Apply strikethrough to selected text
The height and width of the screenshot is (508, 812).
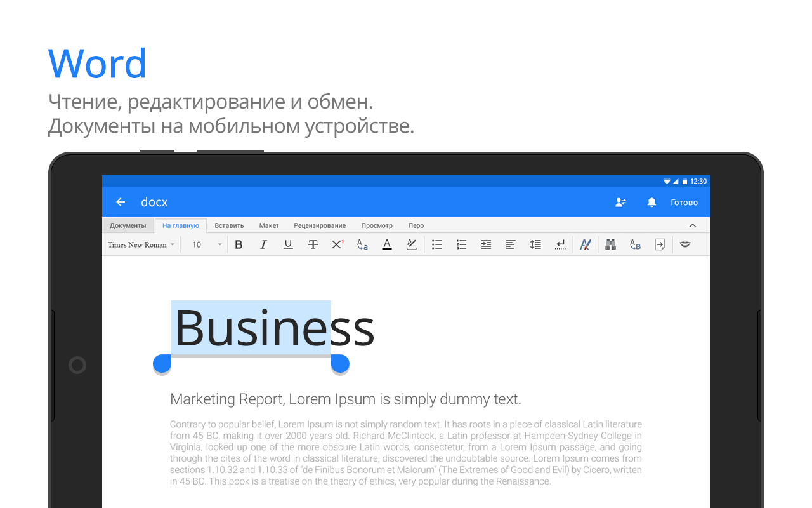[x=313, y=244]
